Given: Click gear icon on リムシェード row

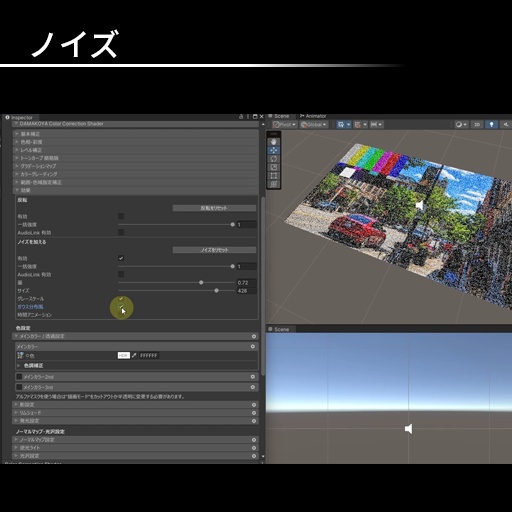Looking at the screenshot, I should tap(254, 413).
